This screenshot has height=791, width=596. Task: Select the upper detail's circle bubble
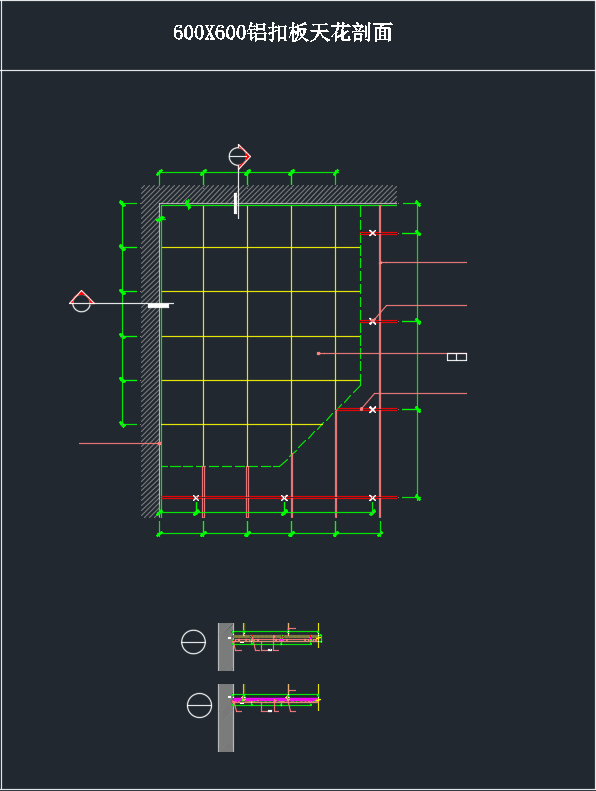pyautogui.click(x=193, y=642)
